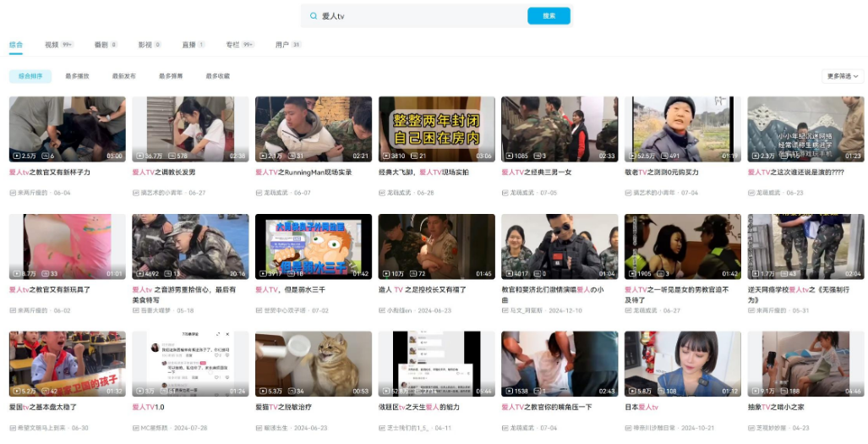Image resolution: width=868 pixels, height=444 pixels.
Task: Click the uploader icon beside 世界中心限子塔
Action: pos(259,310)
